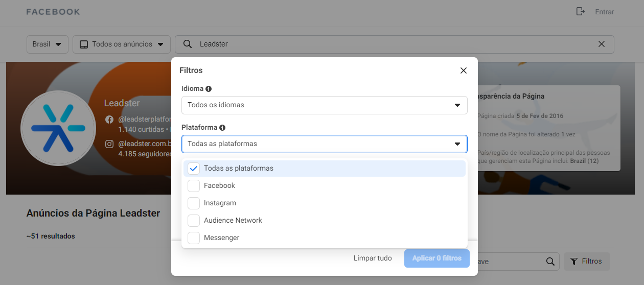Close the Filtros dialog with the X
644x285 pixels.
click(464, 70)
